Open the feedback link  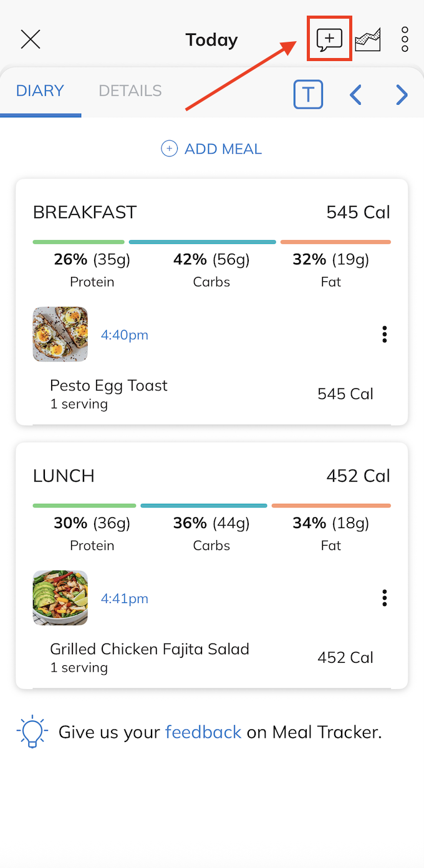tap(203, 732)
